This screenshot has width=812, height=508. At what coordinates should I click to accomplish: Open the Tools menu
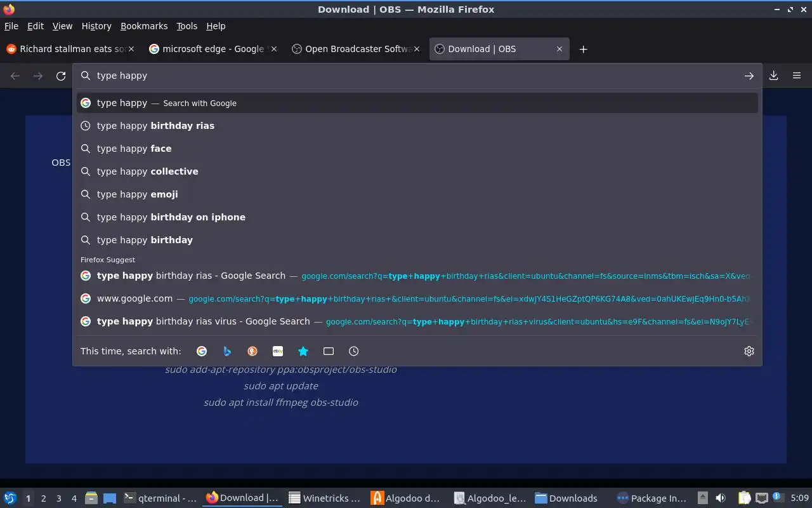pos(187,26)
